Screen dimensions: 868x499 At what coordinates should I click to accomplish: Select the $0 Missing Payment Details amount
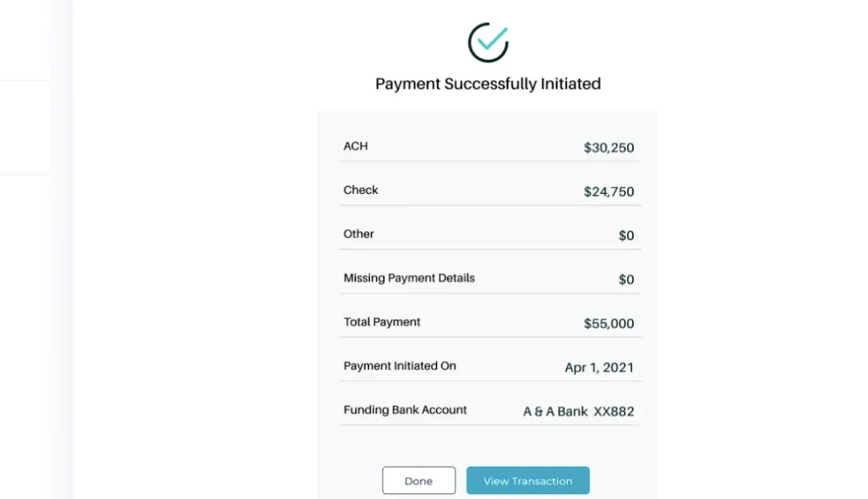click(626, 280)
